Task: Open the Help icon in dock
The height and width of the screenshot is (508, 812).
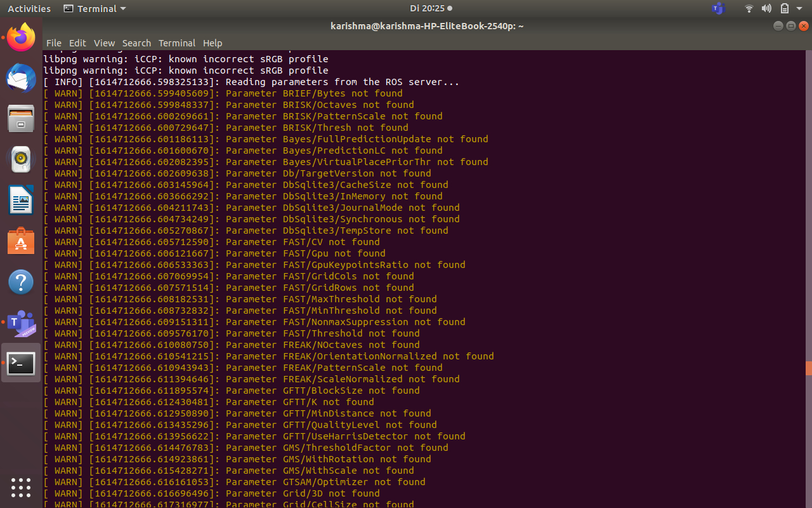Action: coord(21,282)
